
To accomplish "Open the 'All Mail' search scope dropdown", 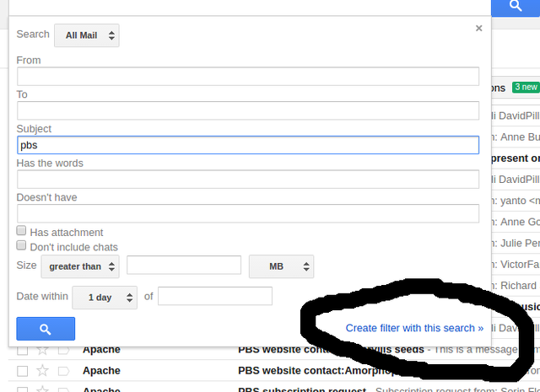I will (87, 35).
